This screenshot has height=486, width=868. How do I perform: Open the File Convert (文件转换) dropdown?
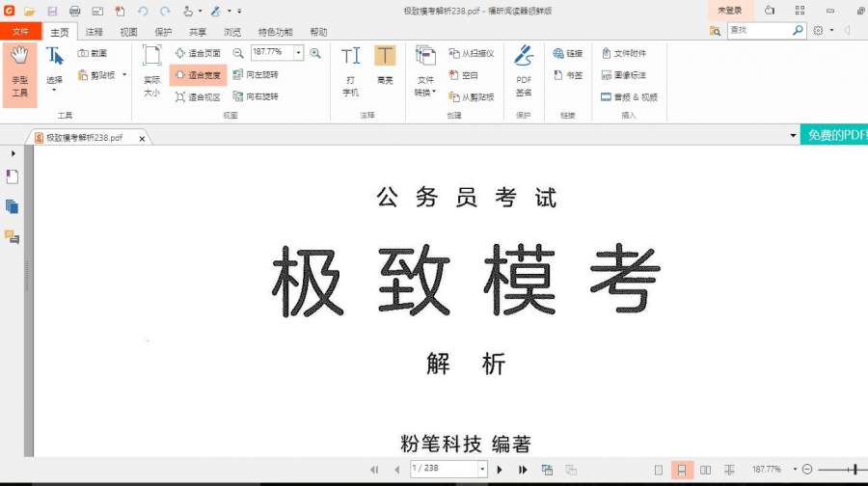[425, 72]
